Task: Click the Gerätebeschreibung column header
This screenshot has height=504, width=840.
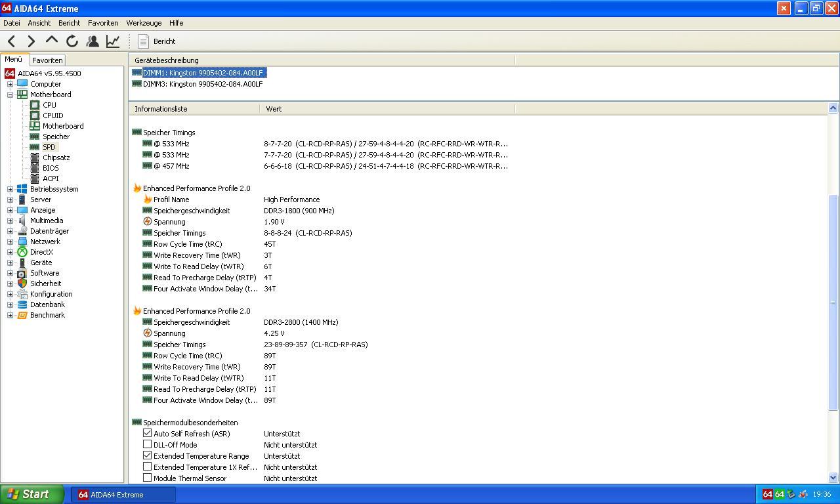Action: tap(322, 60)
